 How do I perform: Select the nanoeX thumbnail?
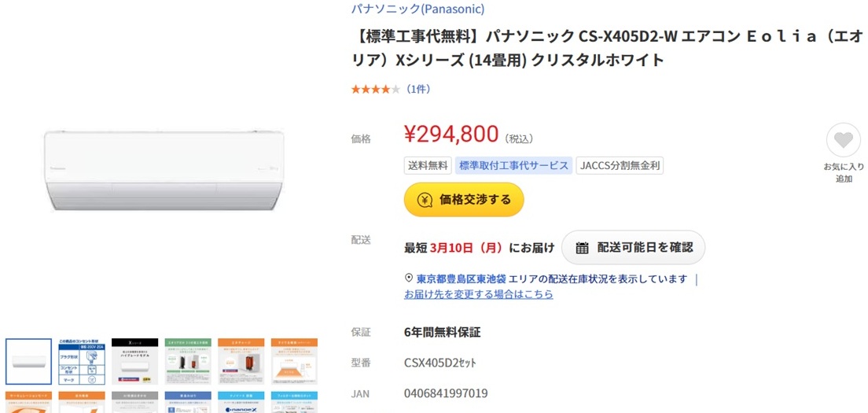(x=240, y=402)
